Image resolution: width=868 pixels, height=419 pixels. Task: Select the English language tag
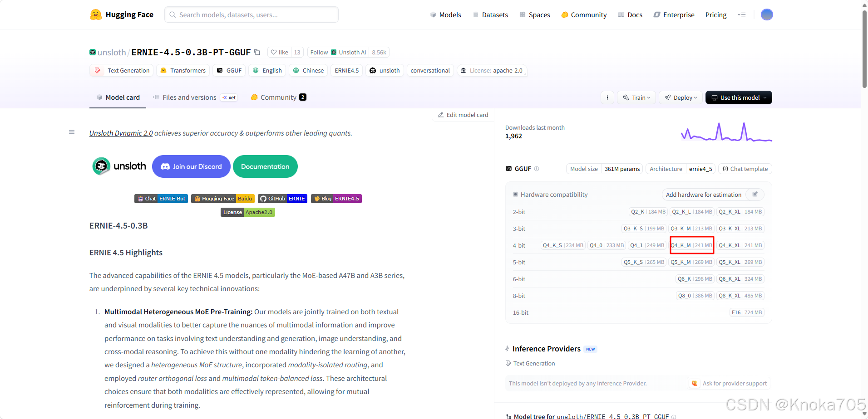267,70
